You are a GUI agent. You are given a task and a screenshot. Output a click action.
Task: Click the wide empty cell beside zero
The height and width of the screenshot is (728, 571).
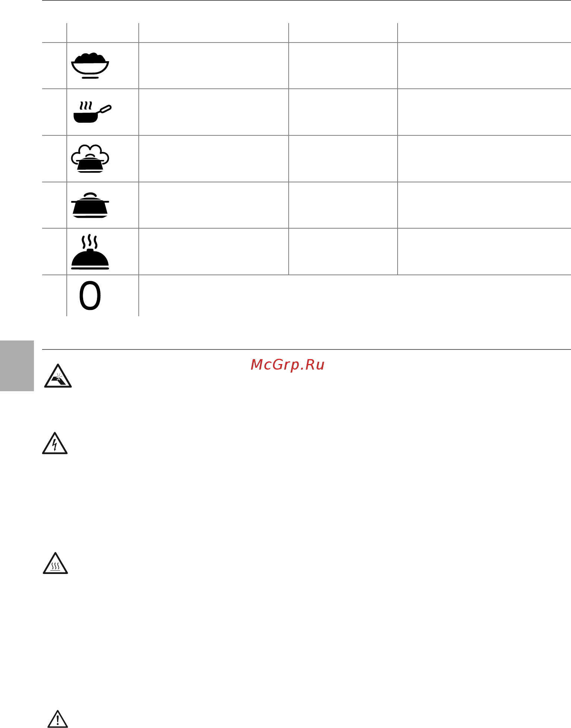tap(355, 296)
